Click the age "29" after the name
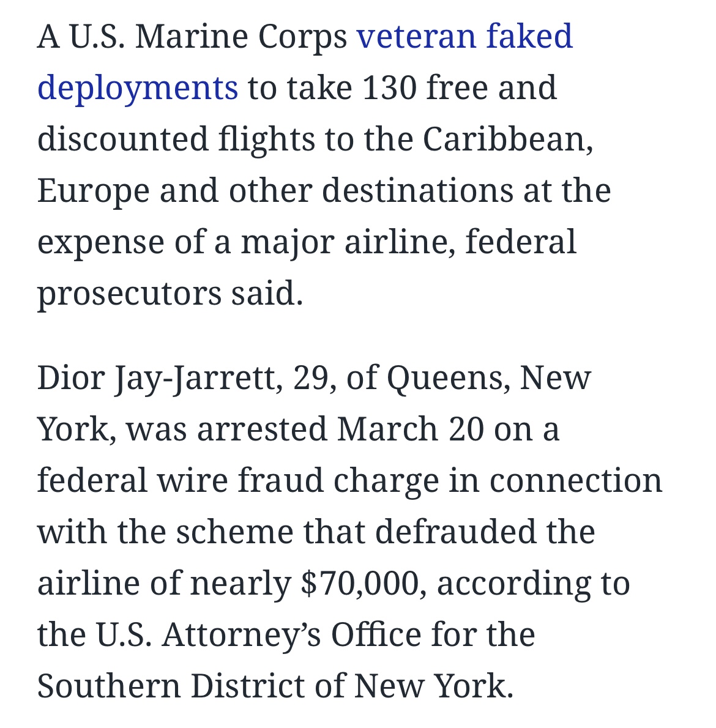The height and width of the screenshot is (728, 716). (x=310, y=378)
